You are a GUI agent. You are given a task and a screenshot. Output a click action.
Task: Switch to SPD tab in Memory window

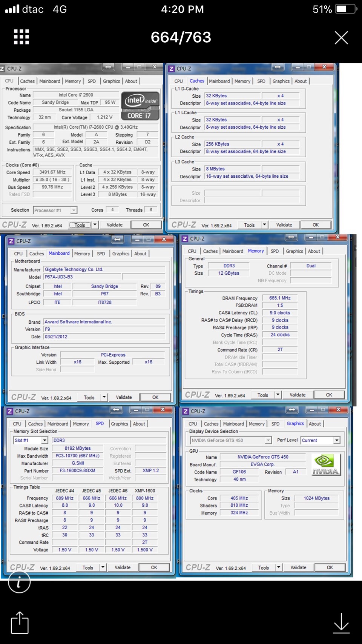click(x=275, y=251)
